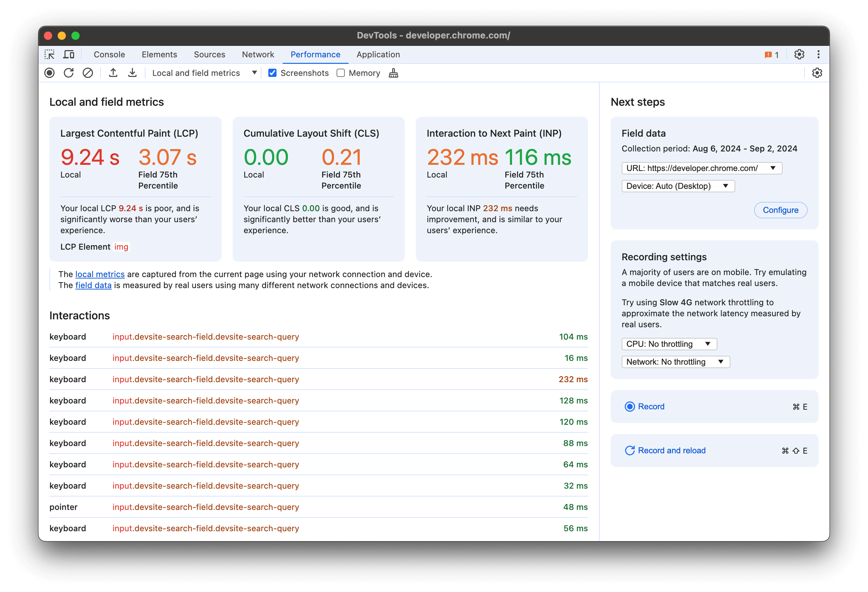This screenshot has height=592, width=868.
Task: Click the Configure field data button
Action: click(x=781, y=210)
